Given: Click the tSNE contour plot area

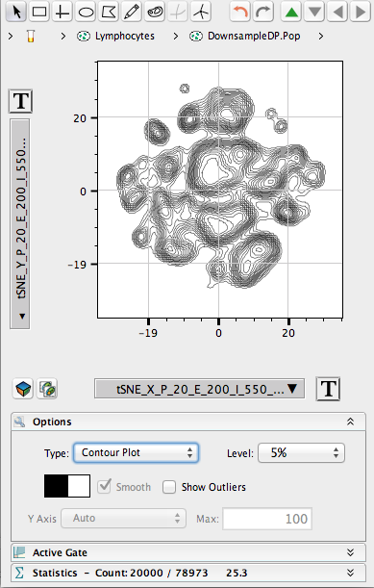Looking at the screenshot, I should (220, 190).
